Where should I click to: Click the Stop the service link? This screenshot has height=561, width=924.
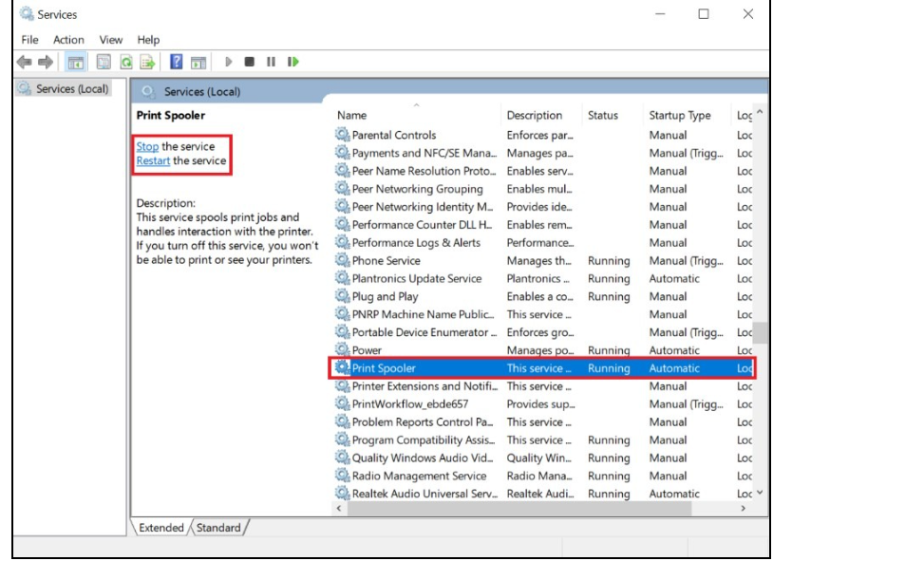click(x=147, y=146)
